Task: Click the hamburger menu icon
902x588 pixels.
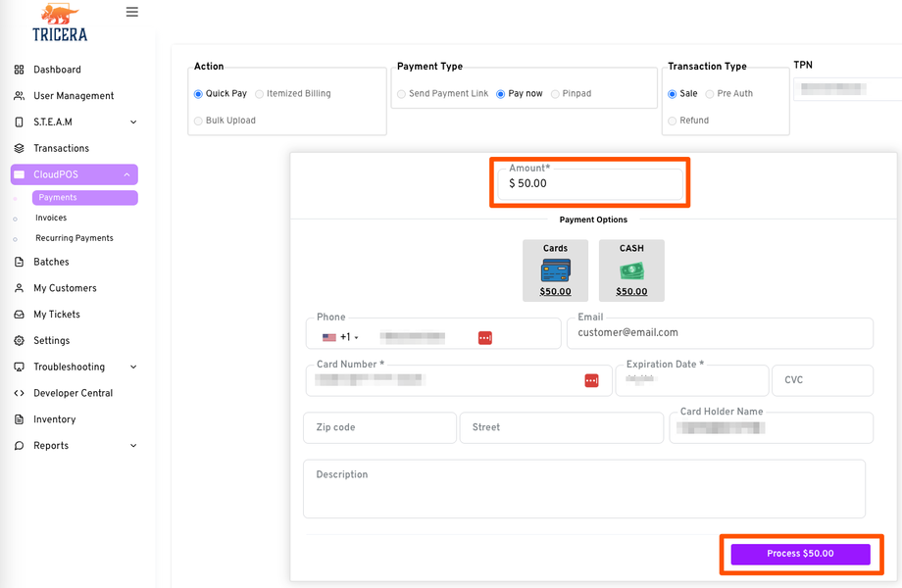Action: pyautogui.click(x=132, y=13)
